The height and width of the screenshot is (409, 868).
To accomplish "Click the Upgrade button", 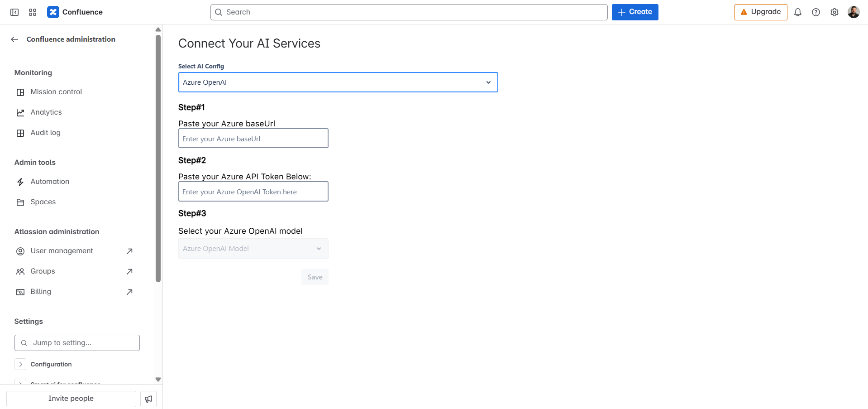I will click(760, 12).
